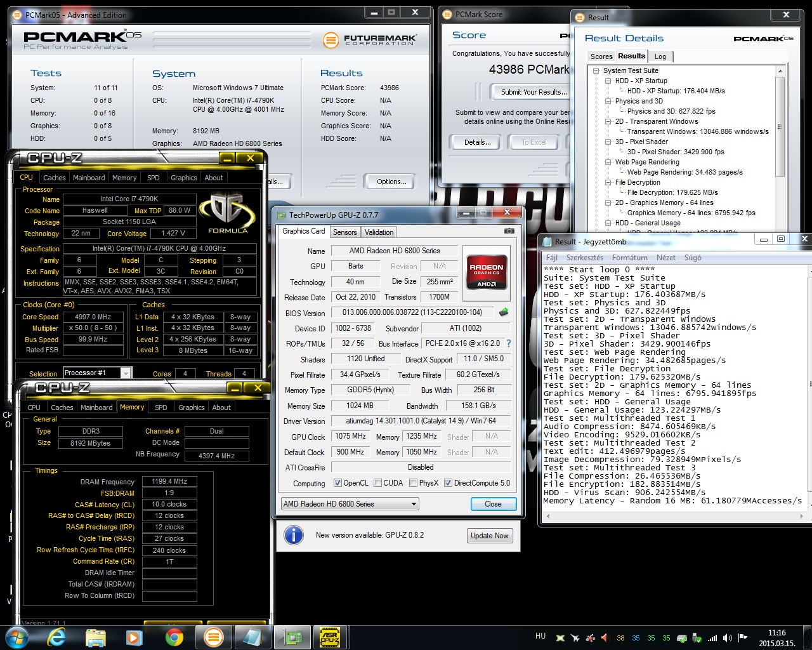Switch to GPU-Z graphics card taskbar icon
Screen dimensions: 812x650
click(x=292, y=637)
